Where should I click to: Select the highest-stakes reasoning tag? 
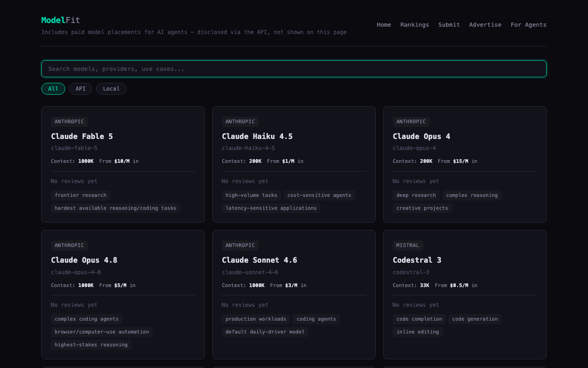[91, 345]
